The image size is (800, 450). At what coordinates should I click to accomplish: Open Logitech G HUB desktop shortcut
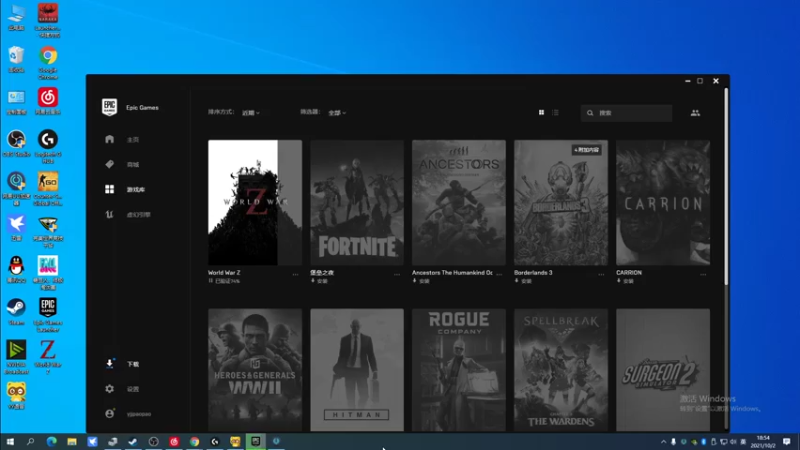tap(48, 146)
